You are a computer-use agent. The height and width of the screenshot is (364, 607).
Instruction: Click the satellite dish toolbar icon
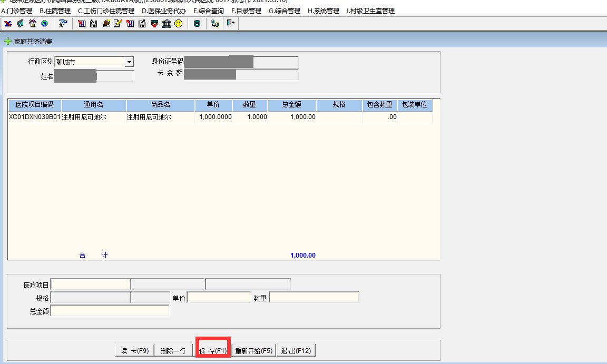coord(63,24)
